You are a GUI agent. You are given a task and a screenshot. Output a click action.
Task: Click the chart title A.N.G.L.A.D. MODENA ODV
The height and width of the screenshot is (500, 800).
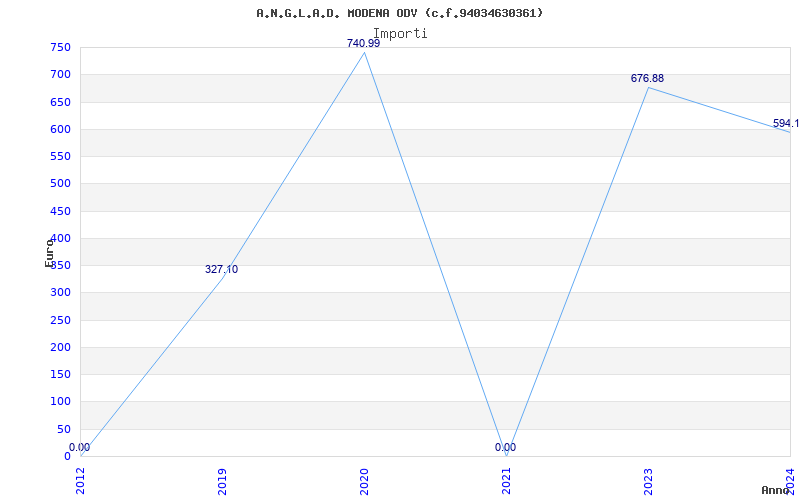tap(399, 13)
